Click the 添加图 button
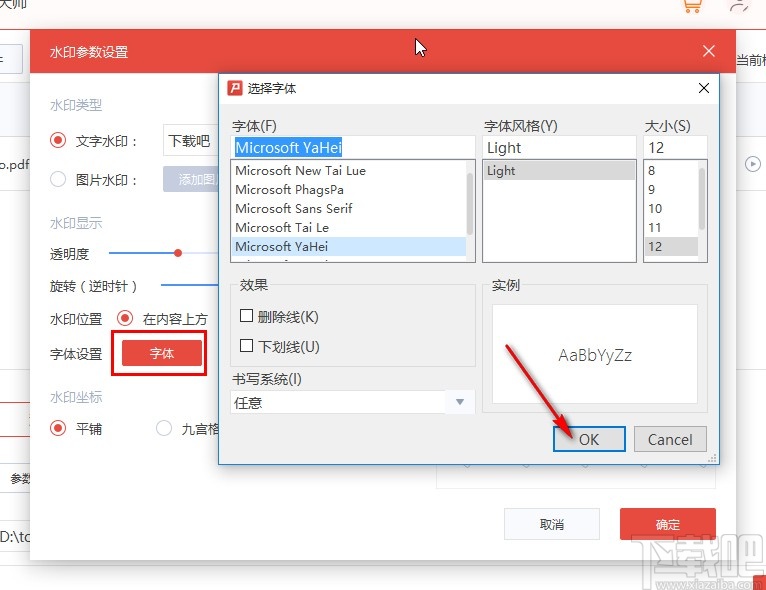 pyautogui.click(x=191, y=179)
